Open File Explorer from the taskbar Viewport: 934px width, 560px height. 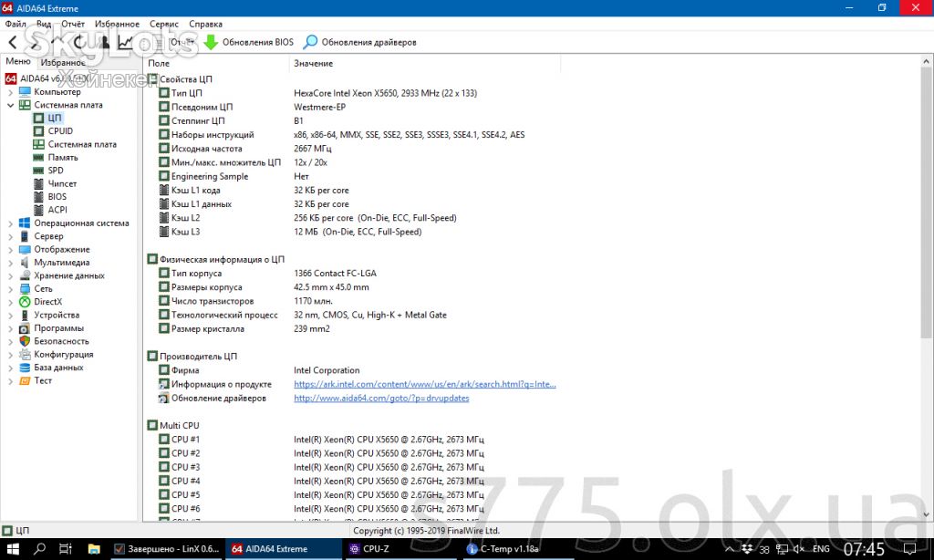94,549
